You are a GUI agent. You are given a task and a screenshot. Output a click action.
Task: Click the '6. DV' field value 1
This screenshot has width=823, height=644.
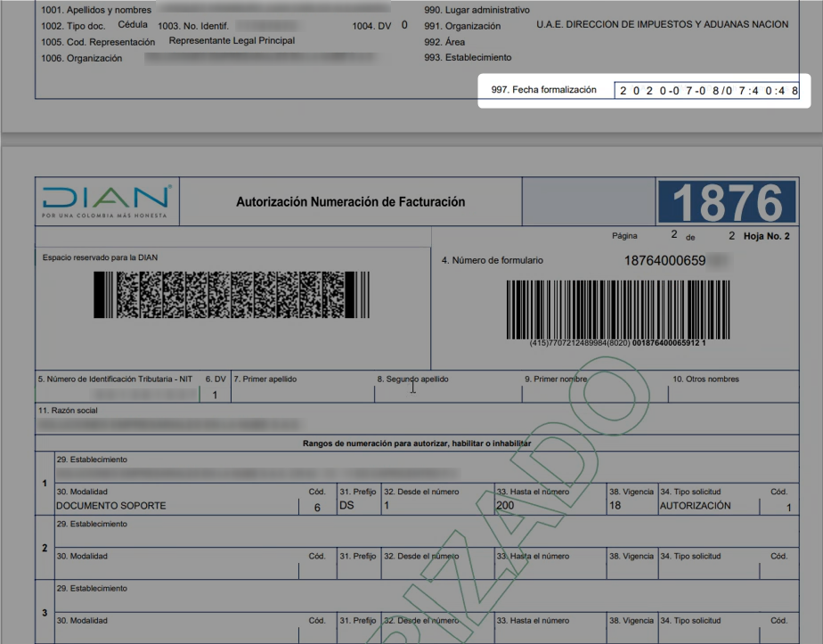click(215, 395)
